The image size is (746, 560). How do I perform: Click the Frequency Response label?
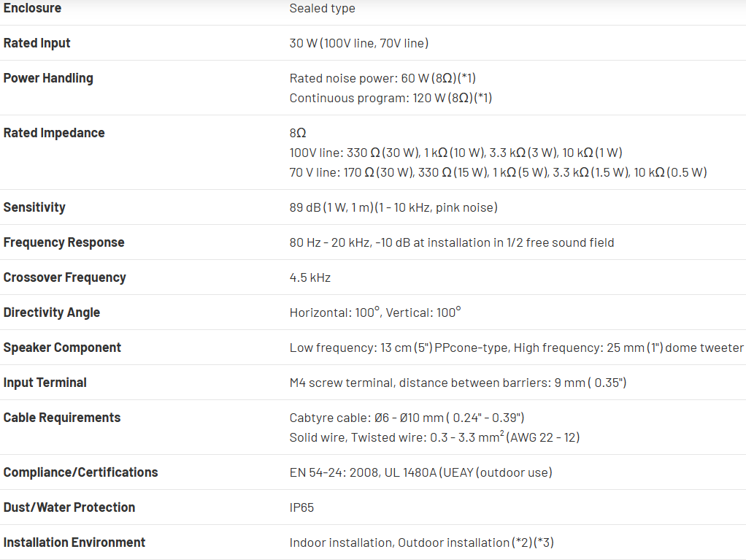[64, 242]
